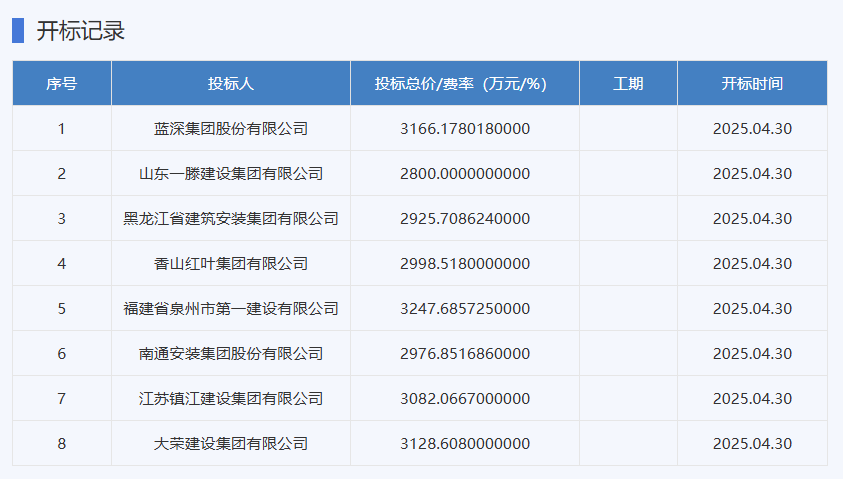
Task: Click bid price 3082.0667000000
Action: point(465,398)
